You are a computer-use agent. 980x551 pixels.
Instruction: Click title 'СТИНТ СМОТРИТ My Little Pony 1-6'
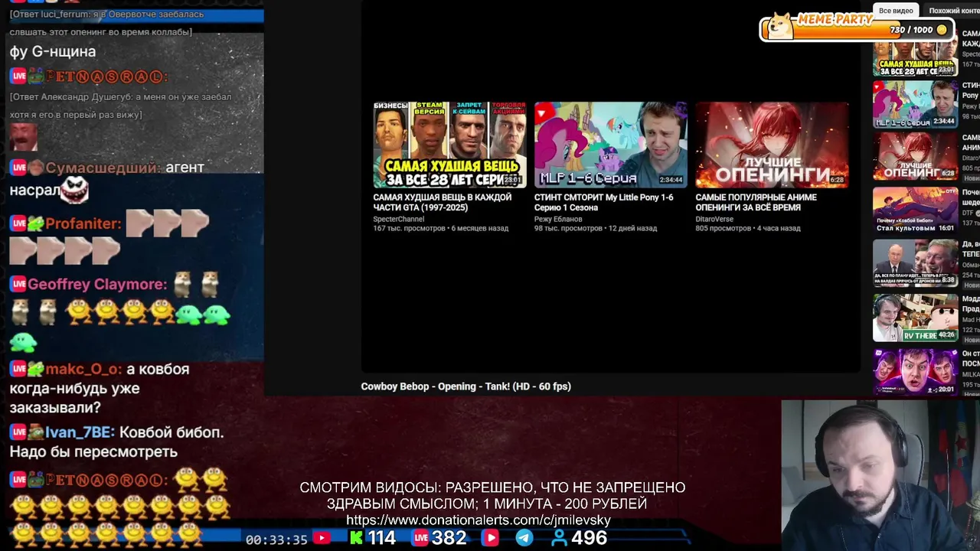603,202
